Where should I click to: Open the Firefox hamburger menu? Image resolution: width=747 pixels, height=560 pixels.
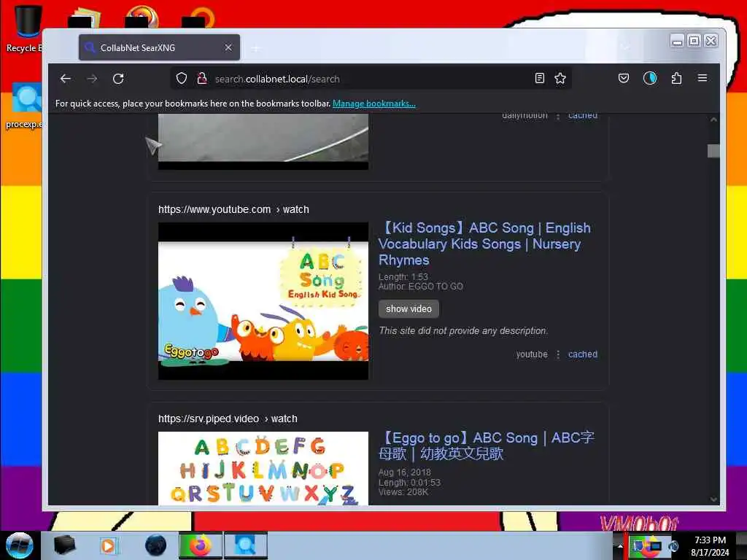[703, 78]
